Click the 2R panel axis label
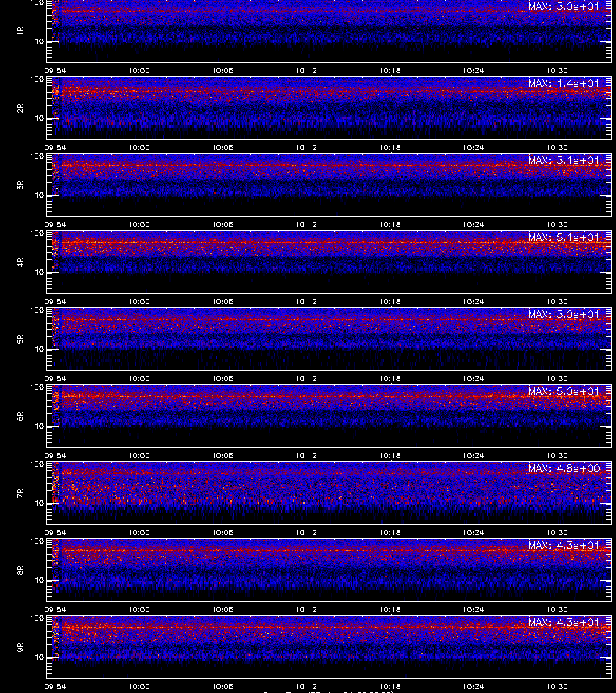The height and width of the screenshot is (693, 616). pos(20,109)
